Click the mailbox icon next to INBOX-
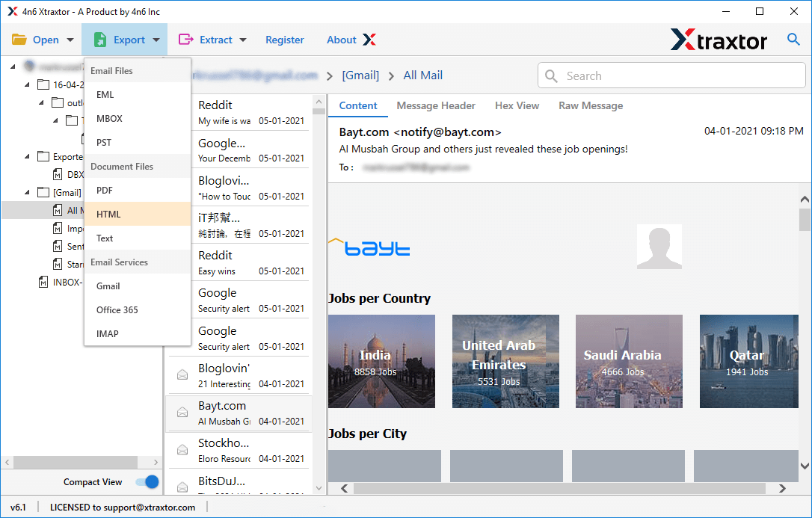812x518 pixels. [43, 282]
